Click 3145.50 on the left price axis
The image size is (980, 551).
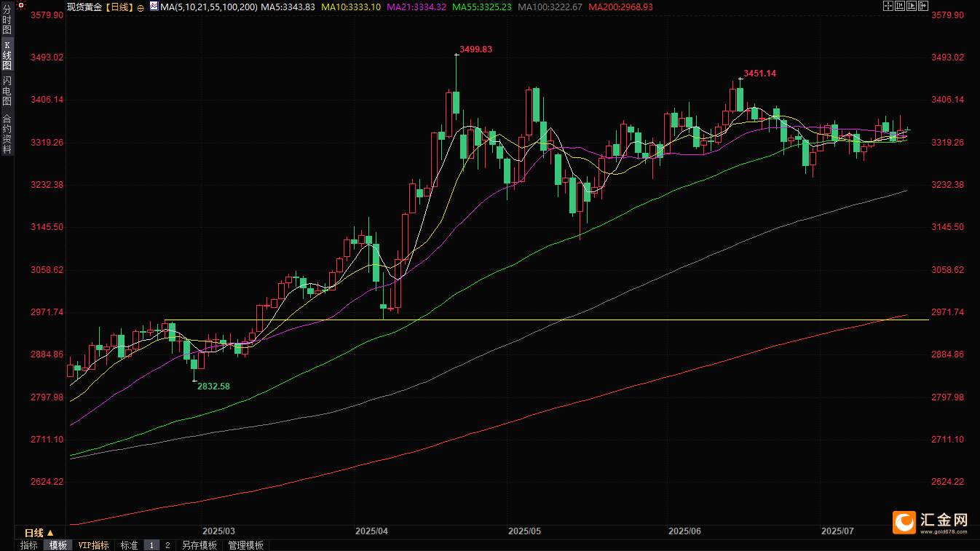click(47, 227)
